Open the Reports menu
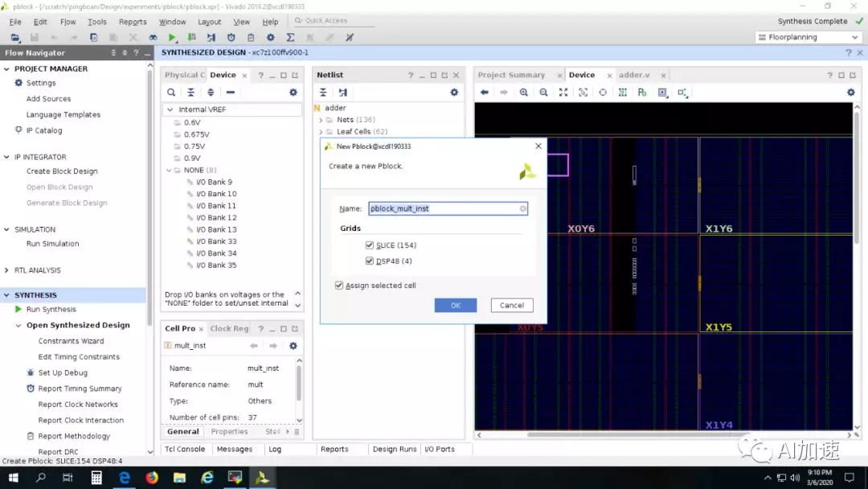Screen dimensions: 868x489 click(x=133, y=22)
